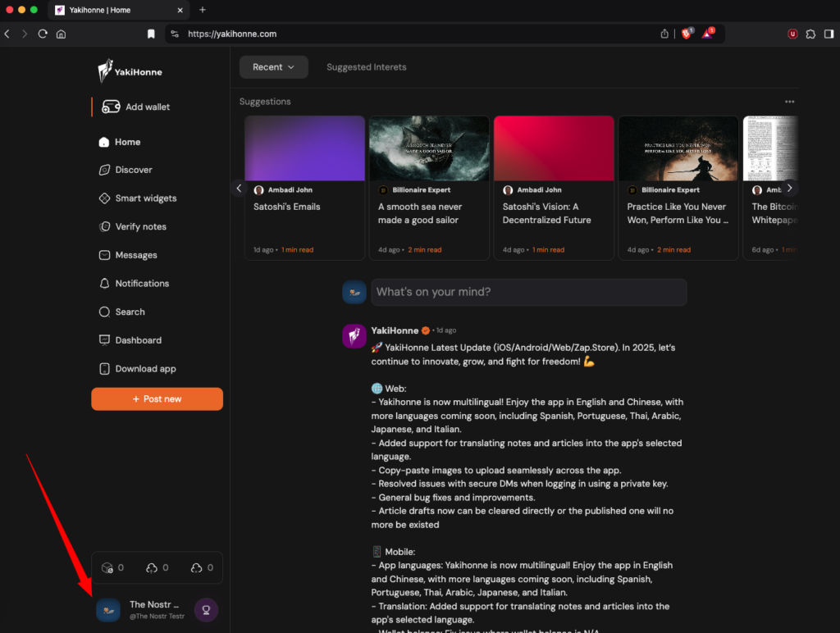Click Ambadi John avatar on Satoshi's Emails
This screenshot has width=840, height=633.
point(258,190)
